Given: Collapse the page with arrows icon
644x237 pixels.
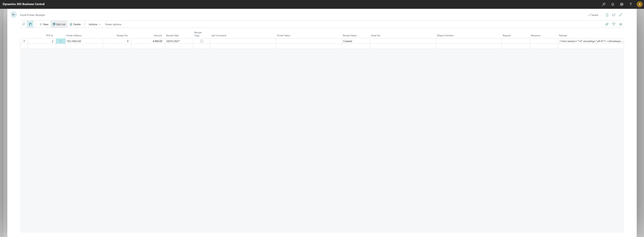Looking at the screenshot, I should tap(621, 15).
